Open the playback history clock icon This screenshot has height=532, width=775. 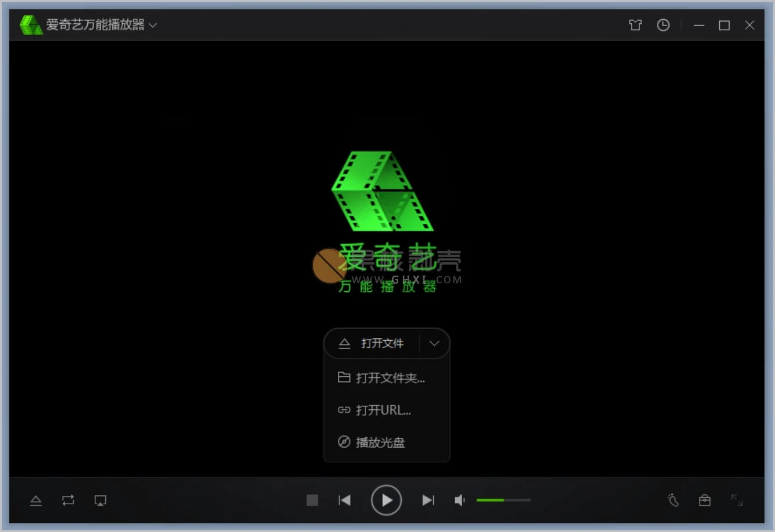tap(663, 25)
